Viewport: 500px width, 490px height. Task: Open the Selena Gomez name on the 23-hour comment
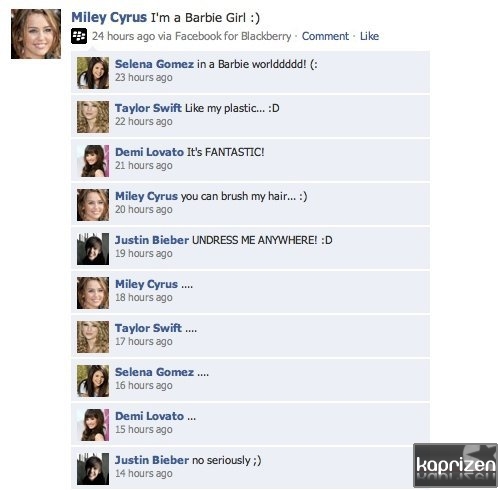154,64
